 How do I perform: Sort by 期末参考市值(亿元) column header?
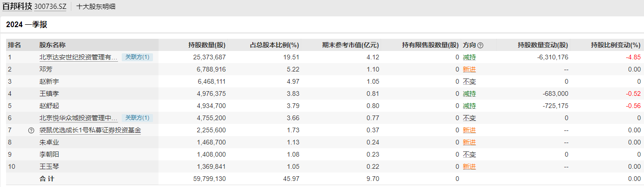pyautogui.click(x=350, y=45)
